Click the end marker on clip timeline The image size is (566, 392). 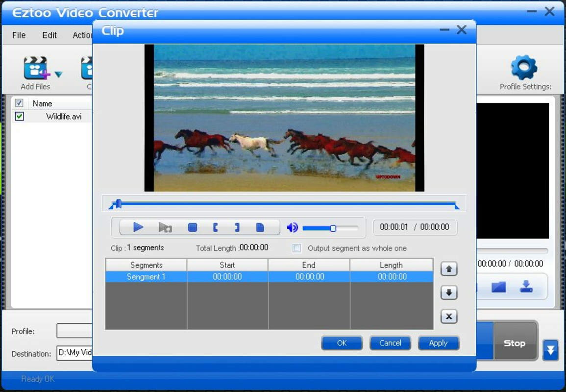457,206
